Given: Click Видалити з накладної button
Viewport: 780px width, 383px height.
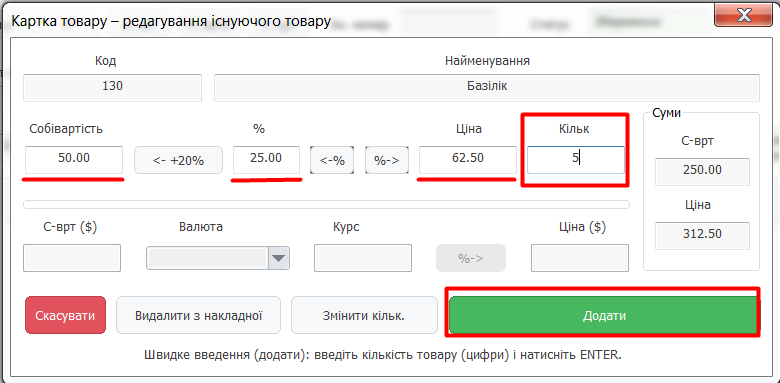Looking at the screenshot, I should tap(198, 315).
